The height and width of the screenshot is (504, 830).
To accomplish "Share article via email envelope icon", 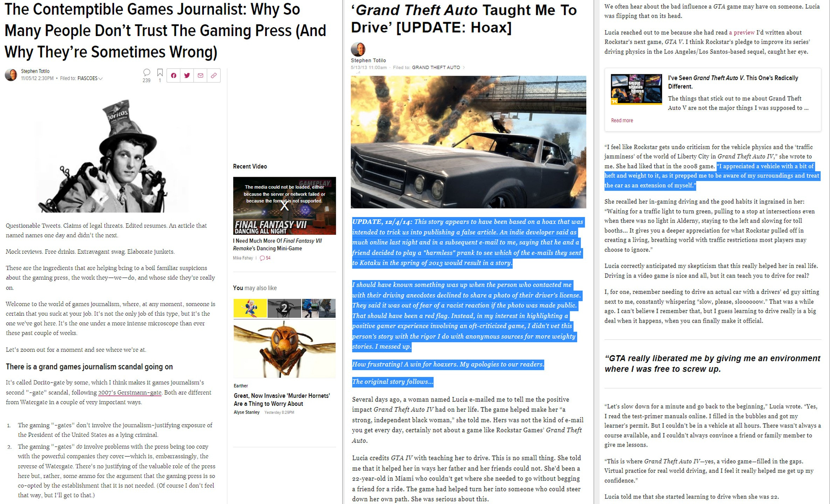I will tap(200, 75).
